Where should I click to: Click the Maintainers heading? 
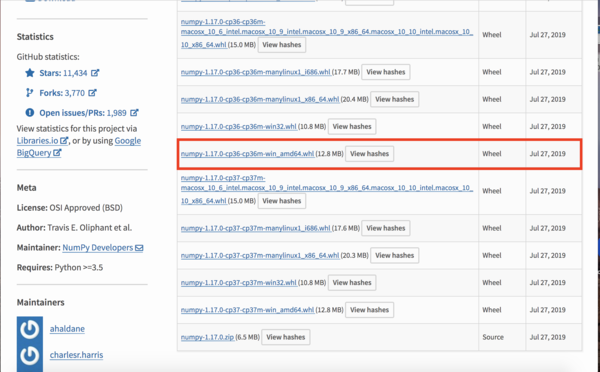[41, 302]
